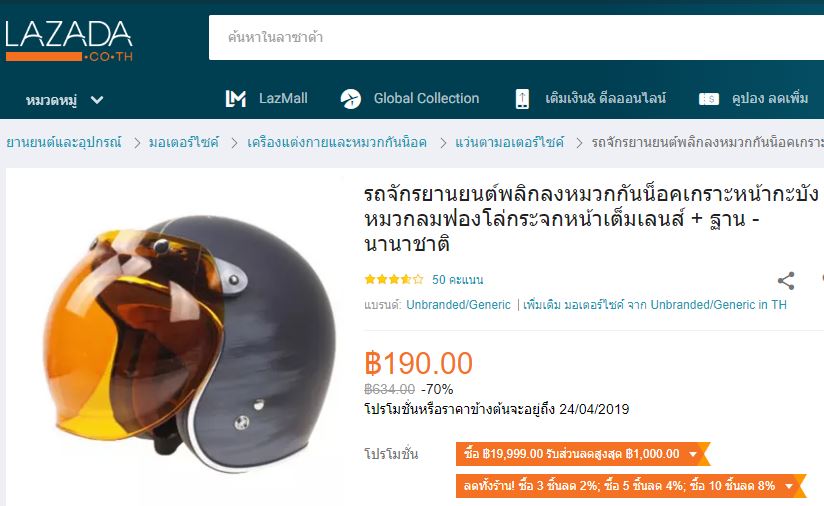Click the Lazada search input field
The image size is (824, 506).
pos(516,37)
